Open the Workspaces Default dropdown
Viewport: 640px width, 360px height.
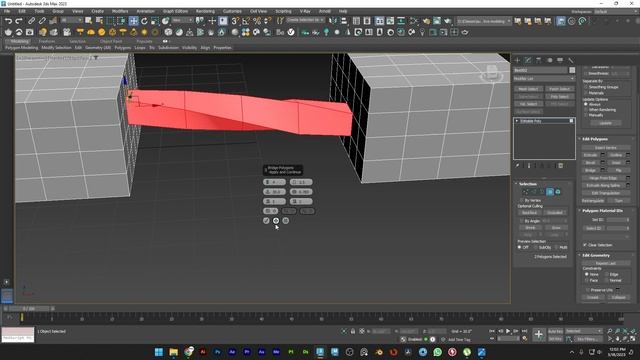point(615,12)
